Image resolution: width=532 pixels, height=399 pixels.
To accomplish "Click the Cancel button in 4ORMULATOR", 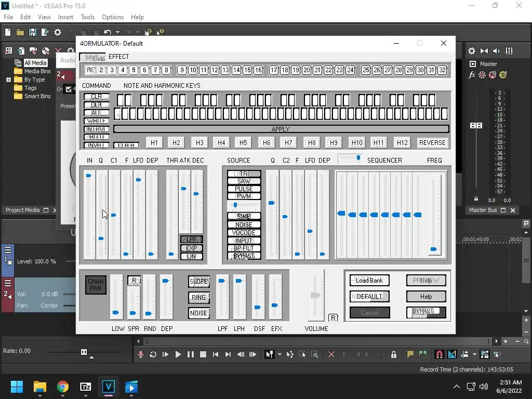I will (x=369, y=312).
